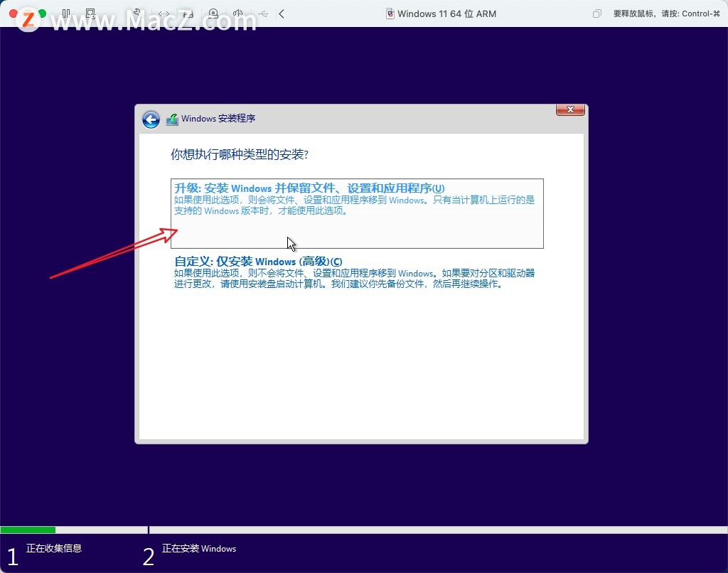Viewport: 728px width, 573px height.
Task: Click the VM document icon in title bar
Action: (390, 14)
